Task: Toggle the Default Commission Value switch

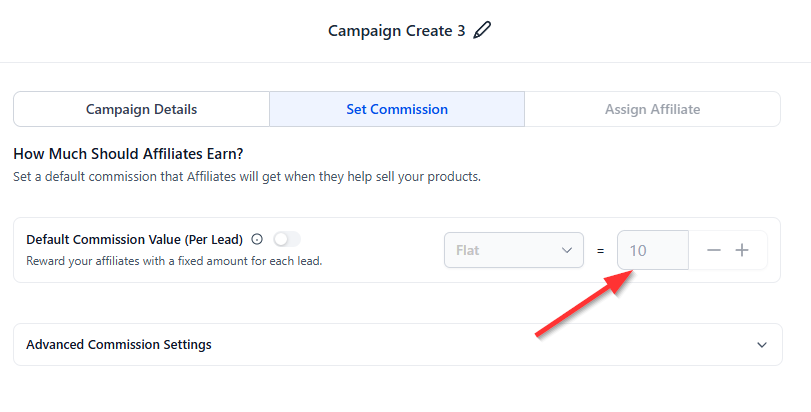Action: pyautogui.click(x=286, y=239)
